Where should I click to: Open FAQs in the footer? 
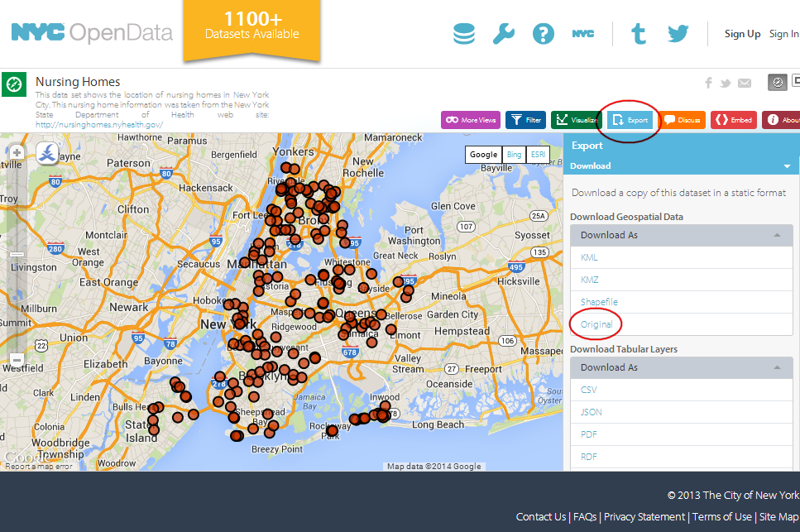585,517
